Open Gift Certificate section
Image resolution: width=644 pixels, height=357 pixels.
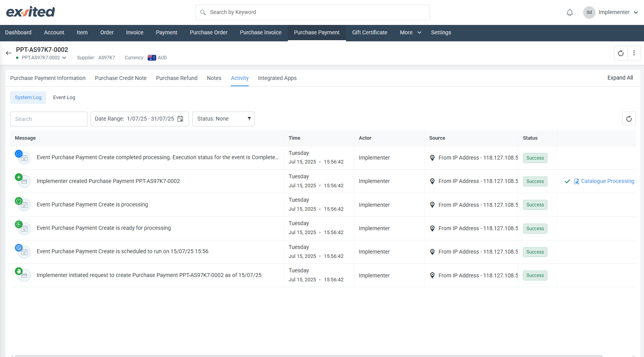pyautogui.click(x=370, y=33)
